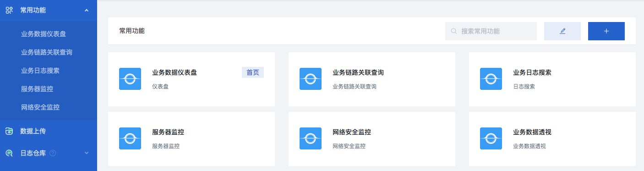Click the 仪表盘 subtitle text

point(160,86)
